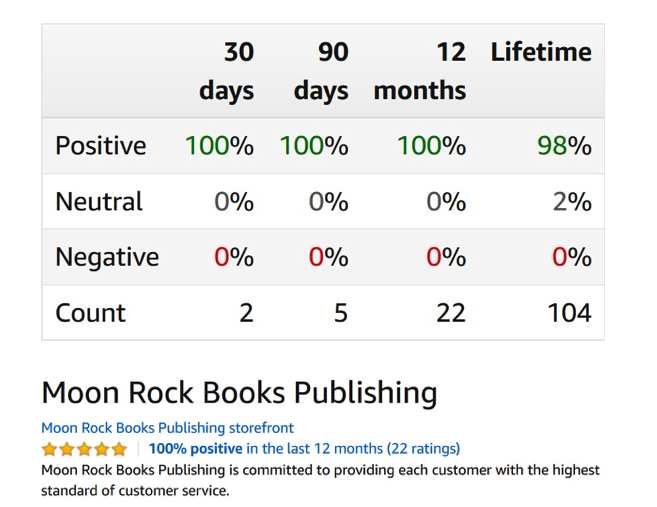
Task: Click the 90 days count value 5
Action: [340, 313]
